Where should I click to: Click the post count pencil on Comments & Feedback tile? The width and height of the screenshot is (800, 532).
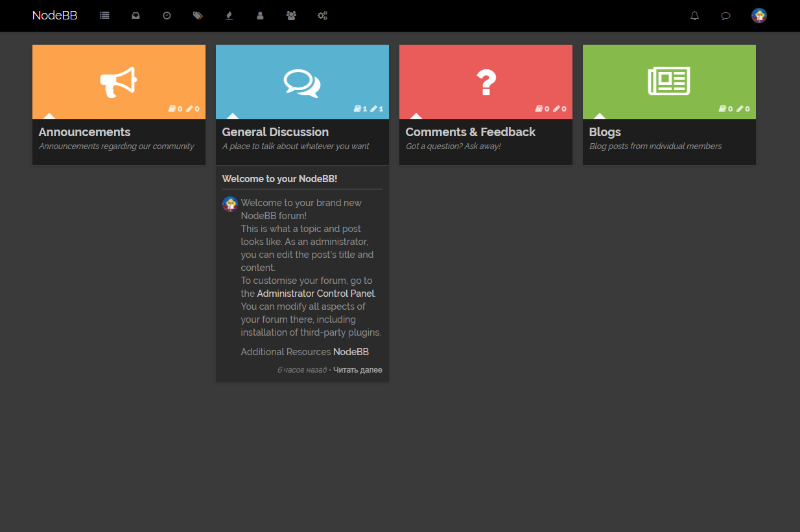(556, 109)
